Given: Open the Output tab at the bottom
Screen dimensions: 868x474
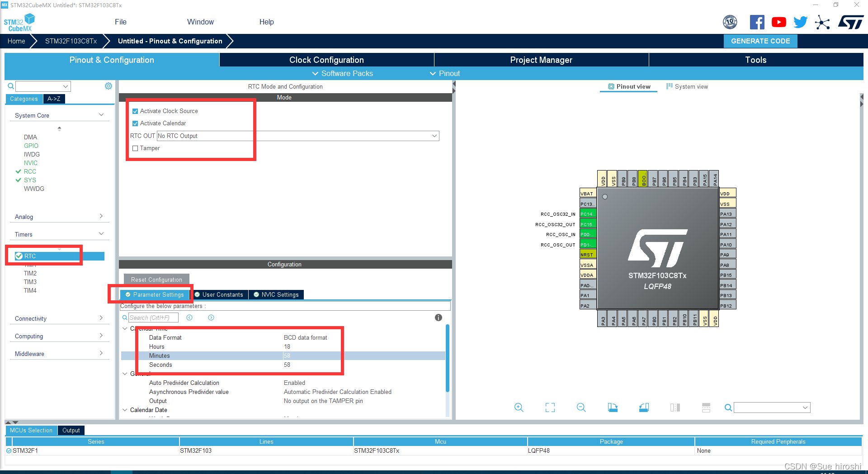Looking at the screenshot, I should [x=71, y=430].
